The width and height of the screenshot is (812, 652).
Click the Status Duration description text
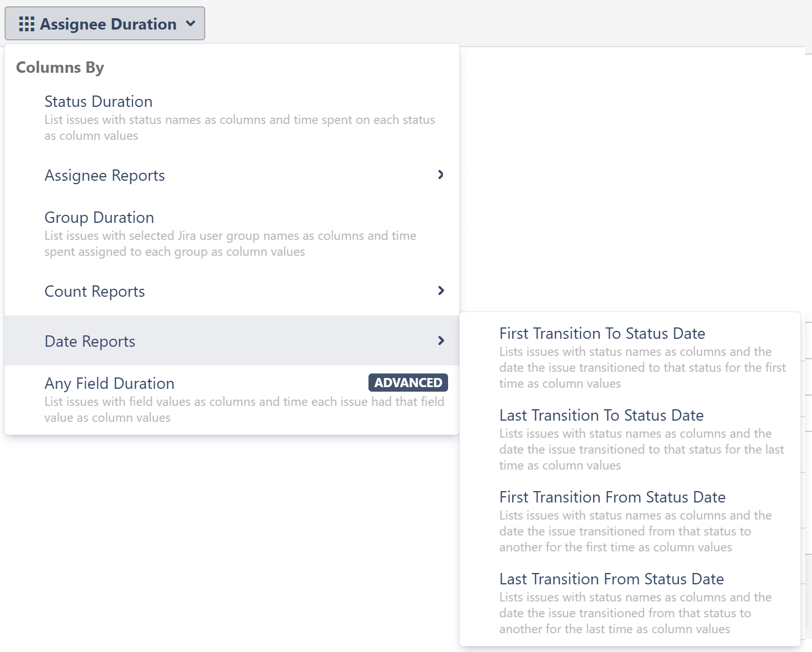point(239,127)
